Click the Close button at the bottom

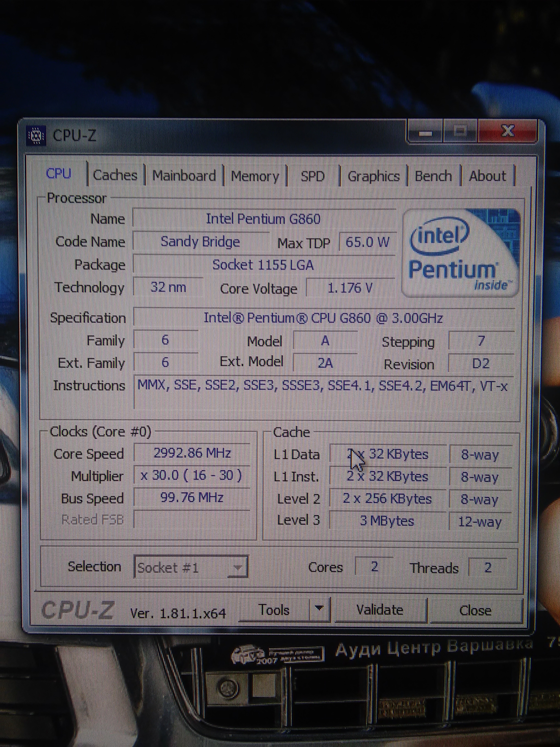point(475,610)
